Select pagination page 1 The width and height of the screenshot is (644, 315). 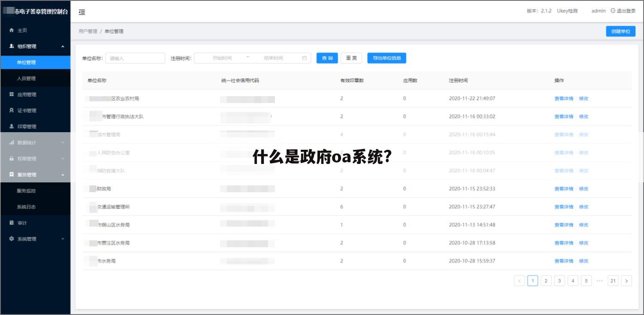pos(533,281)
